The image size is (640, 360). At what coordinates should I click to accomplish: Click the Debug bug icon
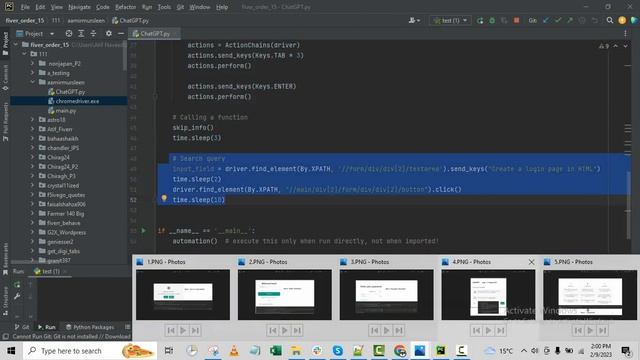click(x=492, y=20)
